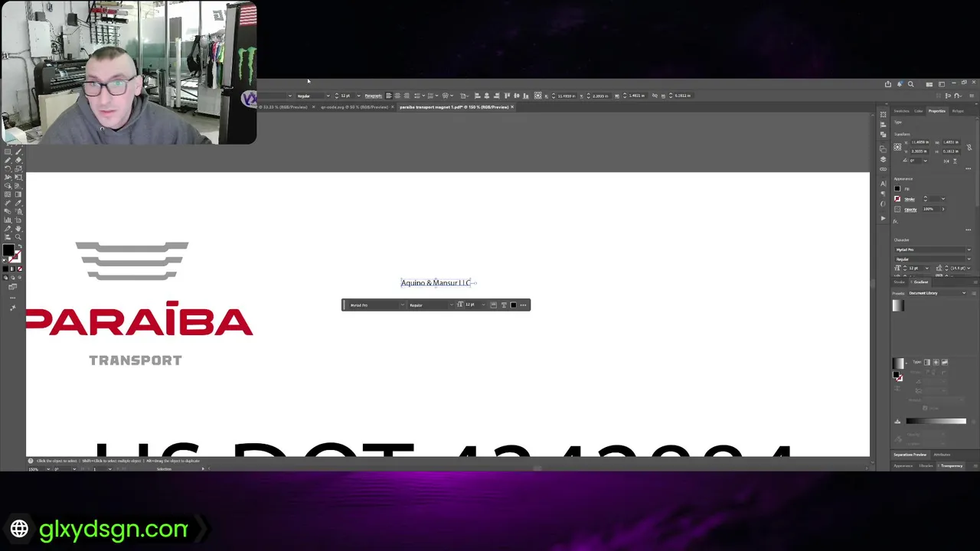This screenshot has width=980, height=551.
Task: Select the Free Transform tool
Action: [x=18, y=177]
